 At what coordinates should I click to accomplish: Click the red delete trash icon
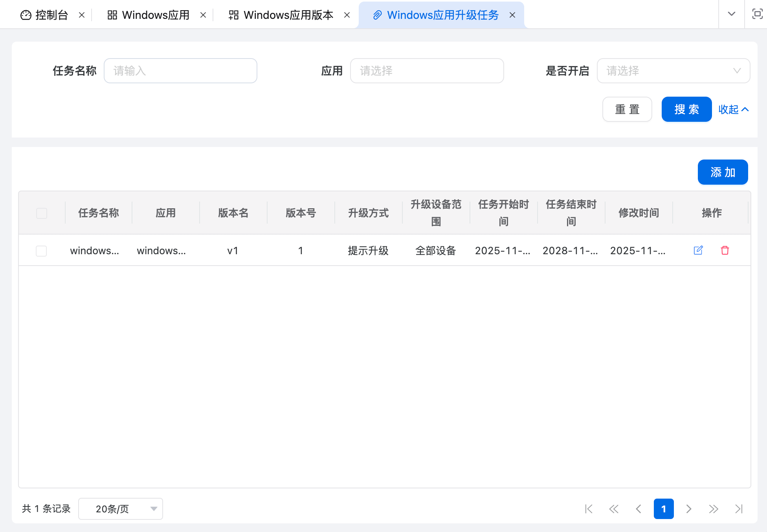pyautogui.click(x=725, y=250)
